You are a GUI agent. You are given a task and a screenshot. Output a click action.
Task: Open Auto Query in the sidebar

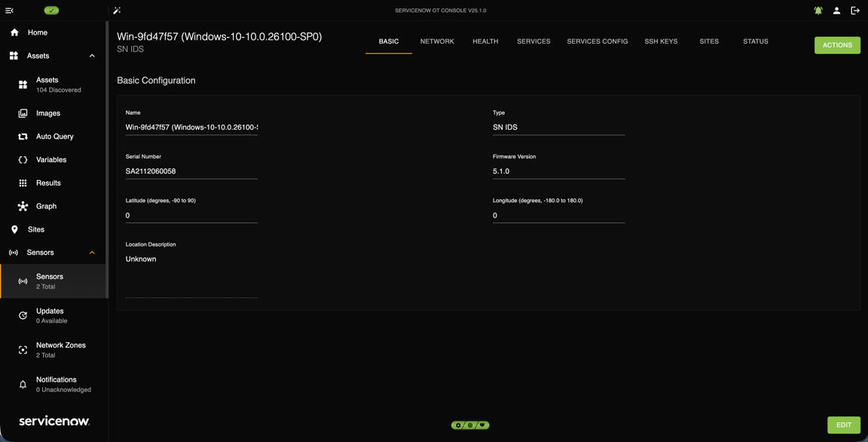click(53, 137)
